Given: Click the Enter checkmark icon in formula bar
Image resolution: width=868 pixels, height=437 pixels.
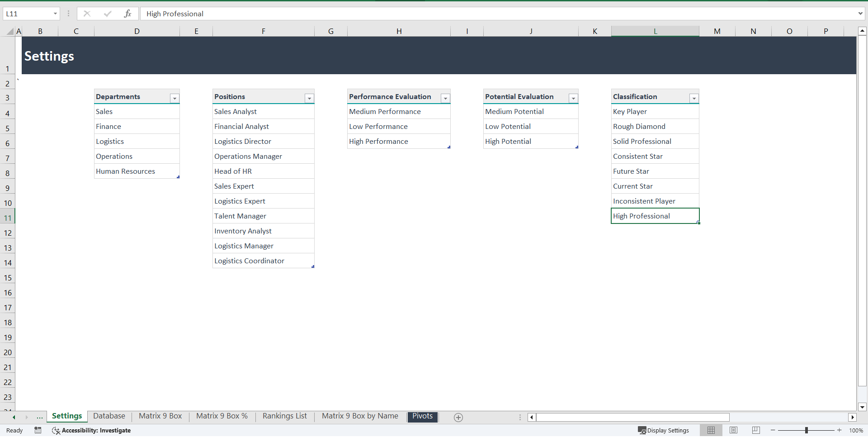Looking at the screenshot, I should click(x=107, y=14).
